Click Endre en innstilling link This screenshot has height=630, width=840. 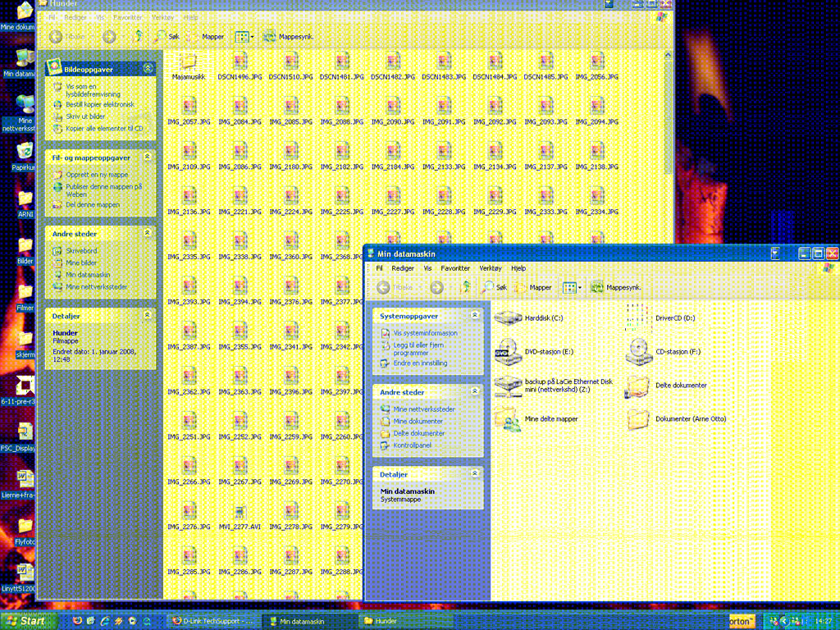(421, 363)
